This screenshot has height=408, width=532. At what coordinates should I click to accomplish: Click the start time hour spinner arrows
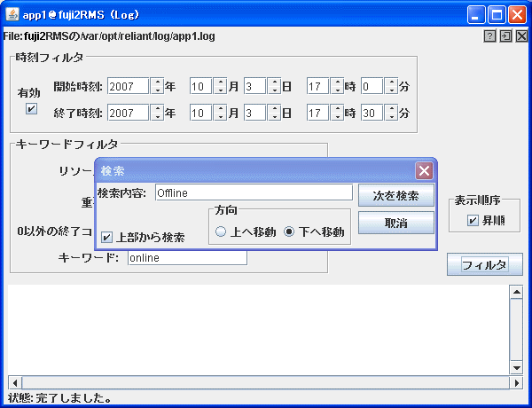(337, 86)
